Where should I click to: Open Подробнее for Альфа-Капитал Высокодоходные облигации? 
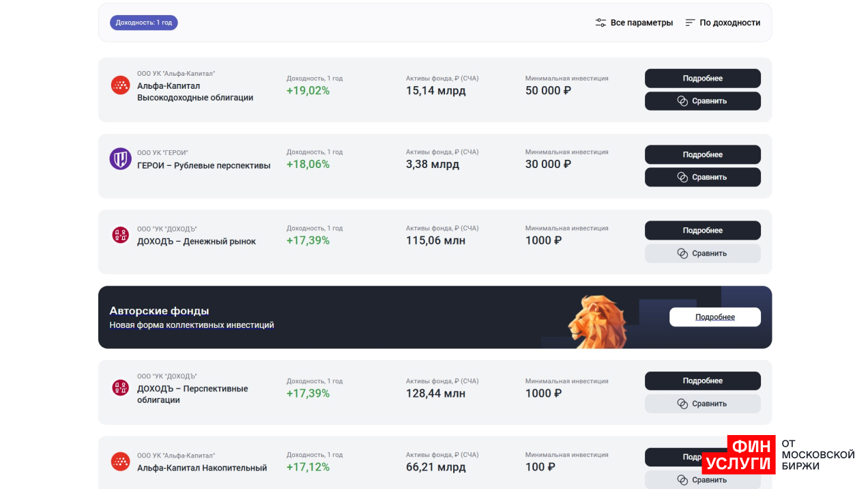[703, 78]
